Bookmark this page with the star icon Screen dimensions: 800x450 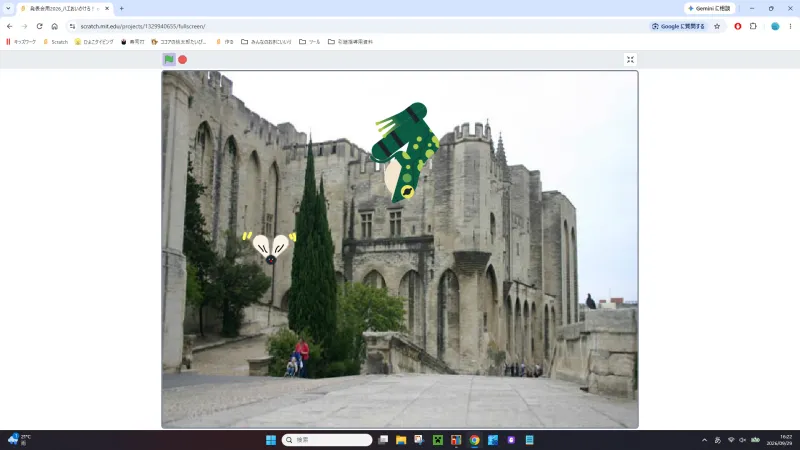click(x=717, y=26)
